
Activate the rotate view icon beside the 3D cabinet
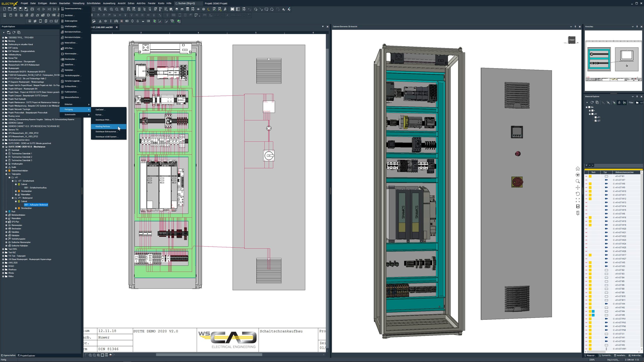tap(578, 193)
